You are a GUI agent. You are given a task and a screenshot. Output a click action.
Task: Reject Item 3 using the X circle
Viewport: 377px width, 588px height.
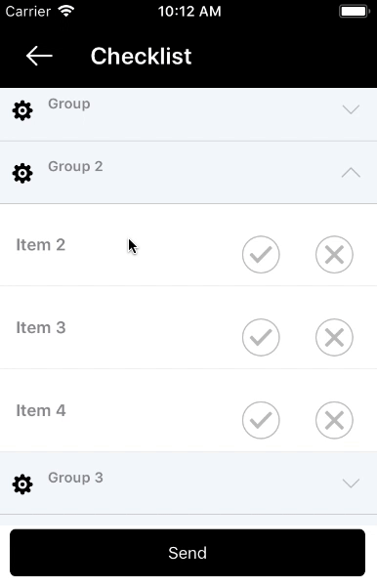coord(334,337)
